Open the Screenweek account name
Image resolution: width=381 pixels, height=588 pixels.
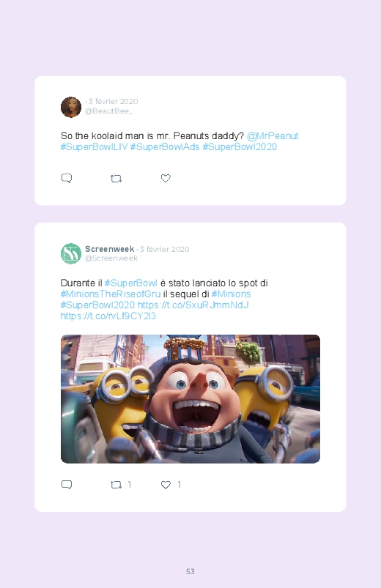[109, 249]
